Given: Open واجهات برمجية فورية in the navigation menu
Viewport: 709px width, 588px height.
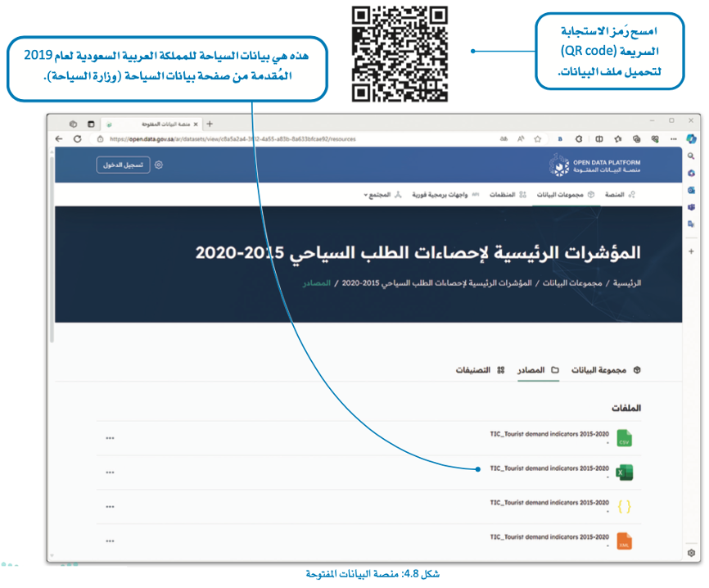Looking at the screenshot, I should pyautogui.click(x=445, y=194).
